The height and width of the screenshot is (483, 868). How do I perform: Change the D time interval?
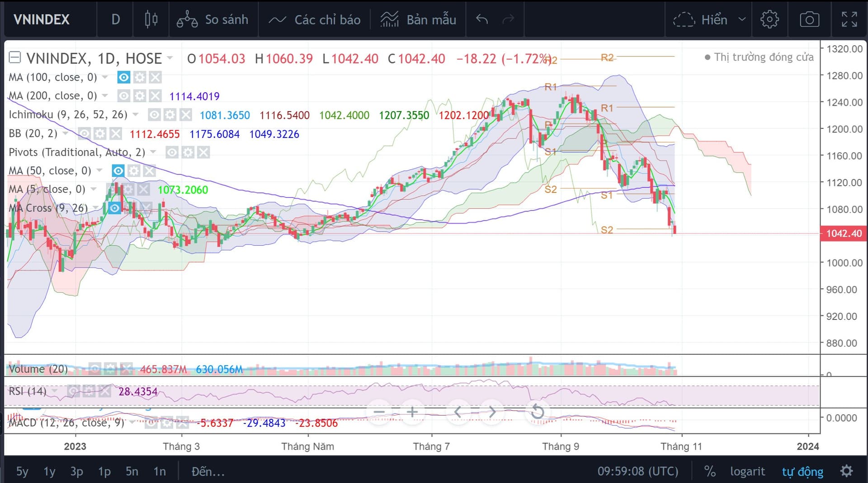[115, 19]
